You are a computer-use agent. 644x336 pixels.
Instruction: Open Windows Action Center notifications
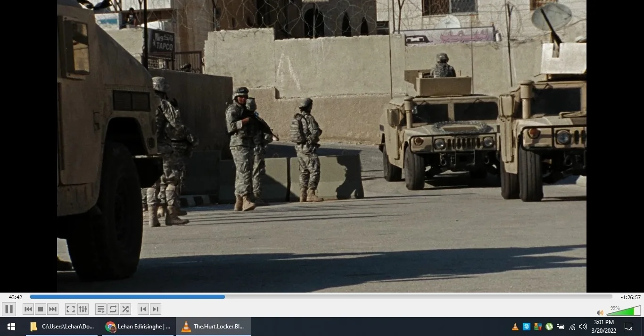[628, 327]
